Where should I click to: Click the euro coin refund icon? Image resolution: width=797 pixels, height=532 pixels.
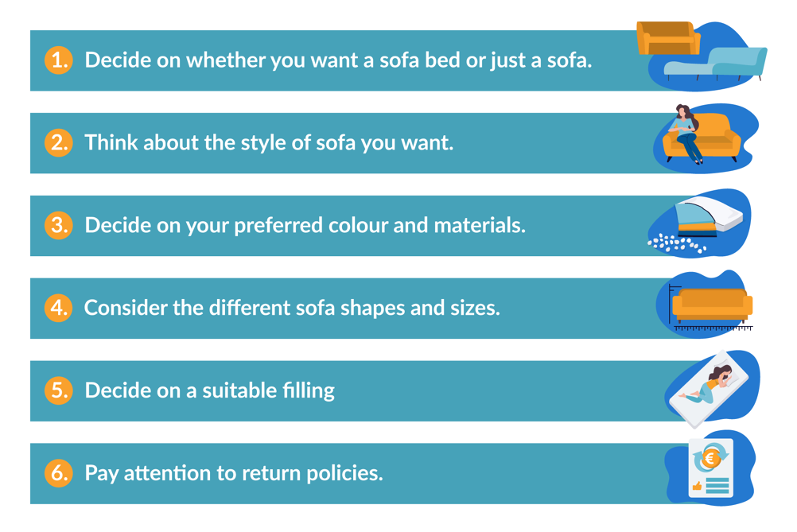point(711,457)
